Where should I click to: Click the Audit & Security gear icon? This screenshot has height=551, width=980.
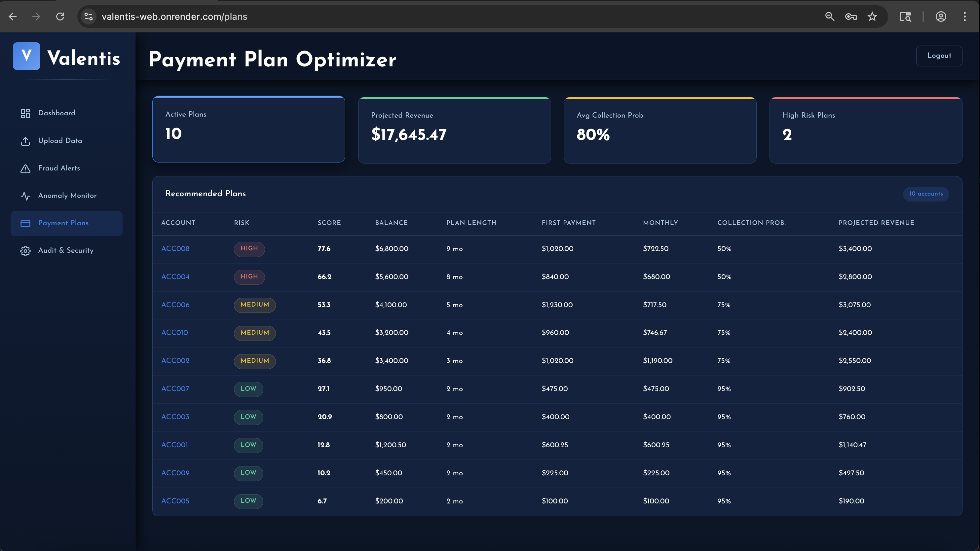(25, 251)
